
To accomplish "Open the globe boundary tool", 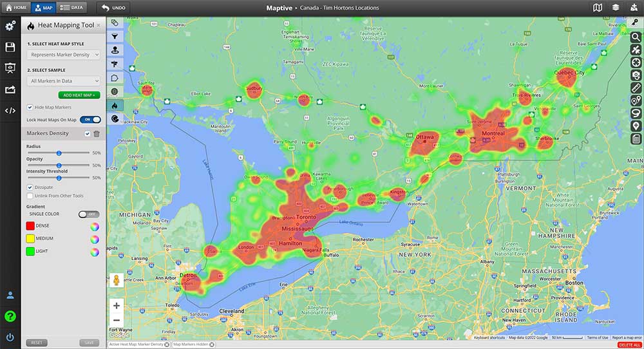I will pyautogui.click(x=115, y=91).
